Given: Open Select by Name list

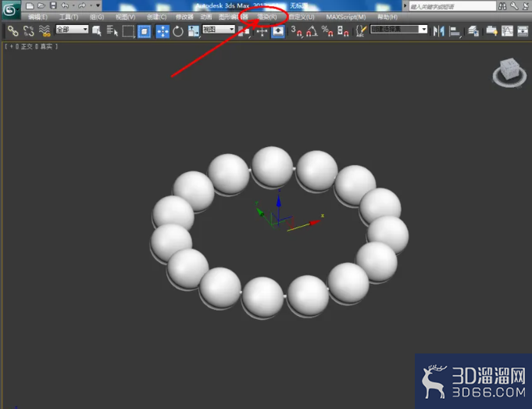Looking at the screenshot, I should point(112,31).
